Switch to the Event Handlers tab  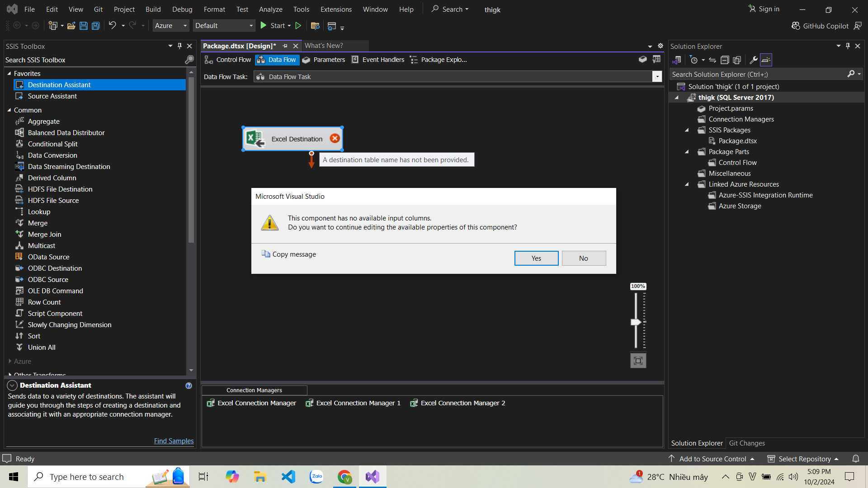coord(377,60)
